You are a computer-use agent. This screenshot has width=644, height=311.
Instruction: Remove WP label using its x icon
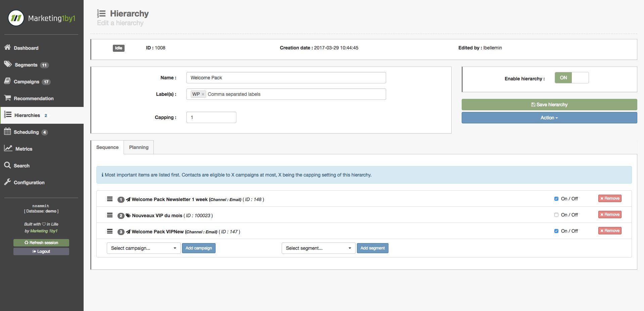[203, 94]
